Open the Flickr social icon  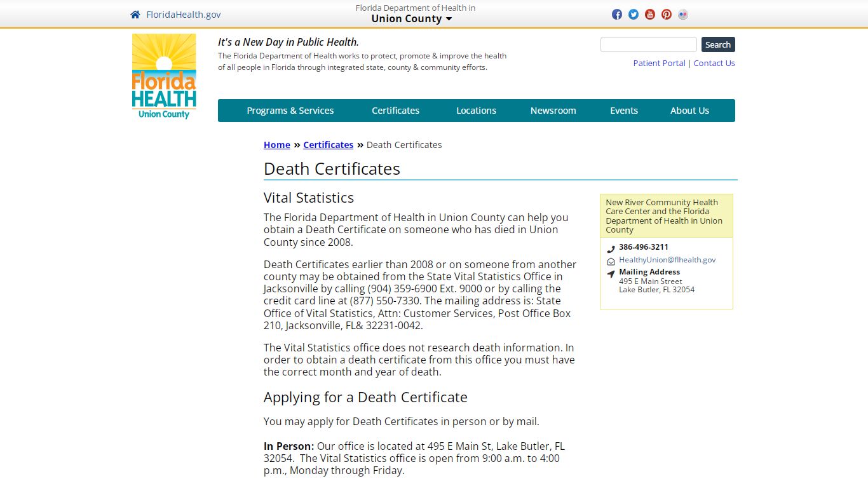pyautogui.click(x=683, y=15)
